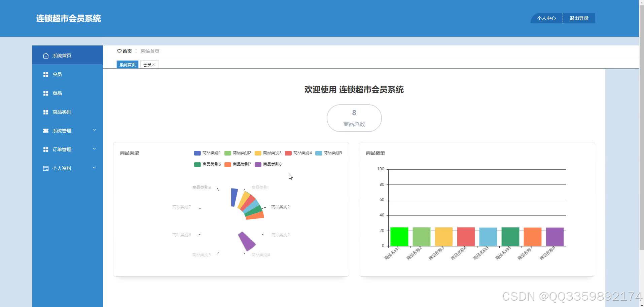Image resolution: width=644 pixels, height=307 pixels.
Task: Close the 会员 tab with its X
Action: click(153, 65)
